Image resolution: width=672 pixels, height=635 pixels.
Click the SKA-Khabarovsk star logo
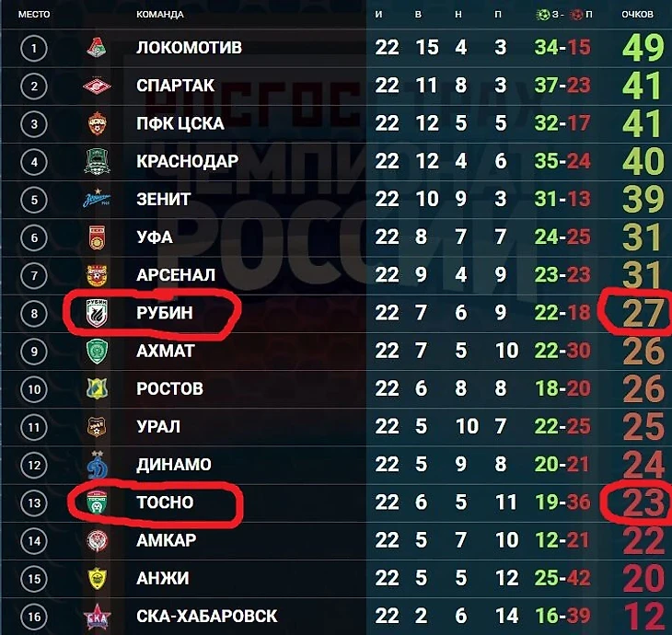pos(97,617)
